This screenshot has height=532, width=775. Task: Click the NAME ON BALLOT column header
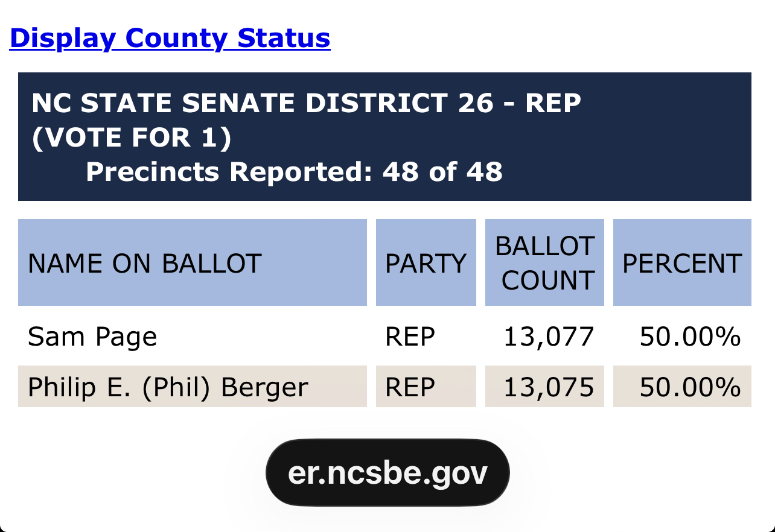(x=145, y=264)
